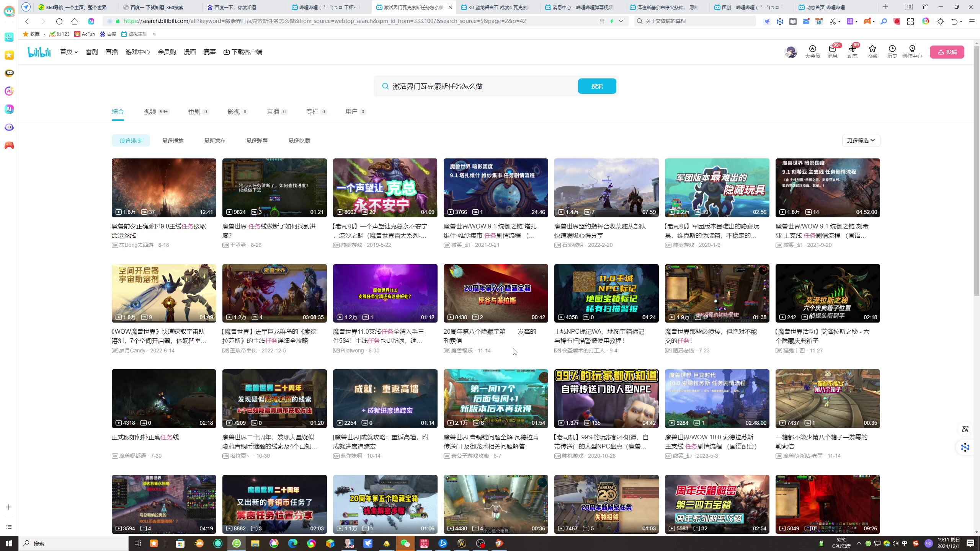
Task: Expand bookmarks overflow chevron
Action: (154, 34)
